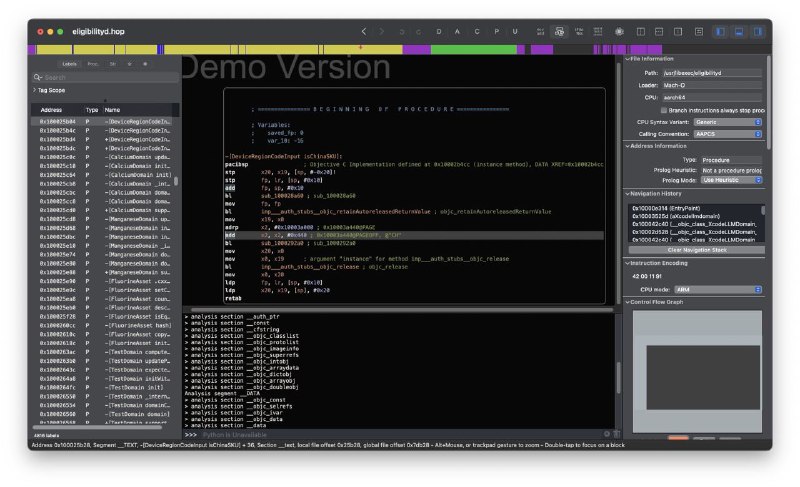Sort list by Type column header
This screenshot has height=487, width=800.
92,110
